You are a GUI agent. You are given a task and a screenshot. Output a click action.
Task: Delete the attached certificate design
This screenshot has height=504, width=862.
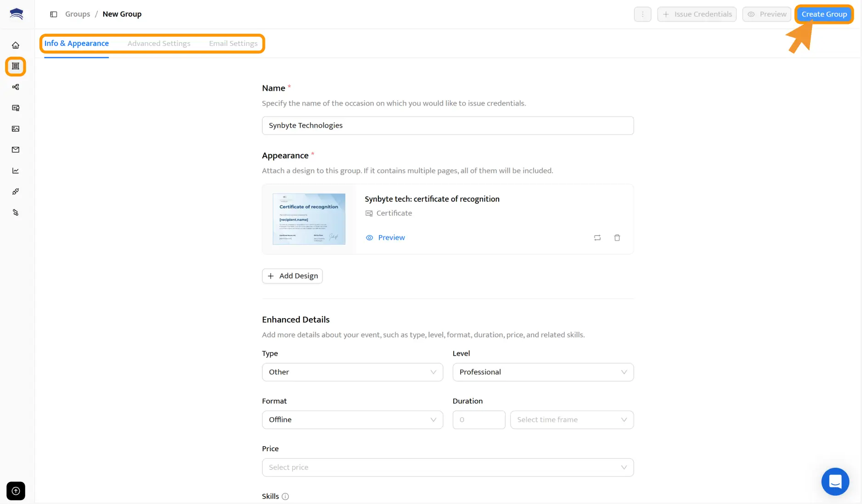point(617,238)
